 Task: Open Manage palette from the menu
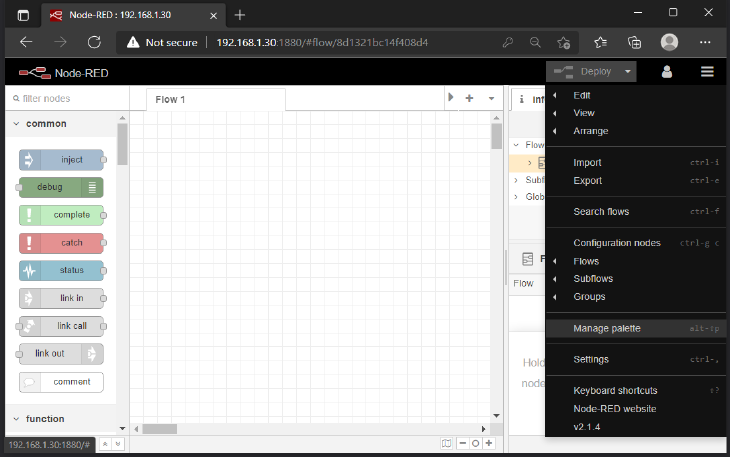(x=635, y=329)
